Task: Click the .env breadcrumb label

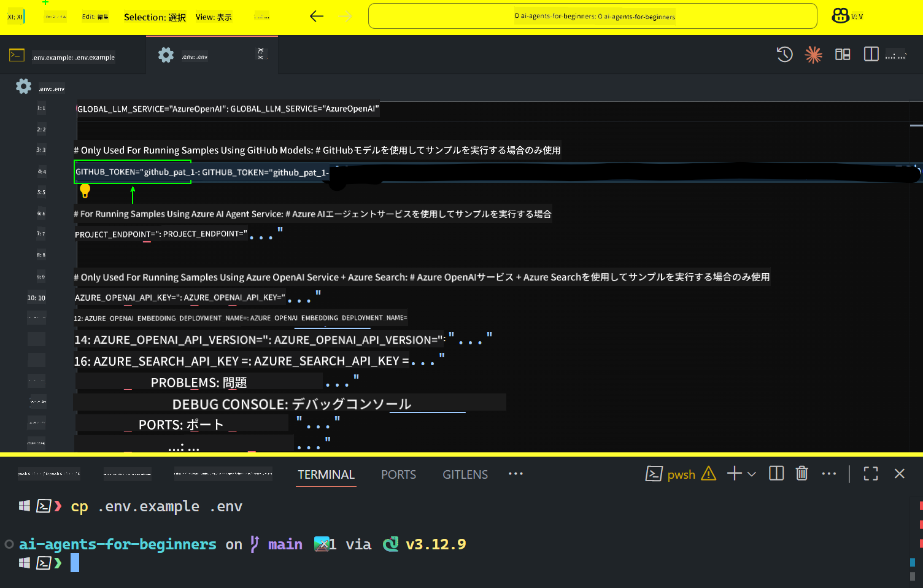Action: [52, 89]
